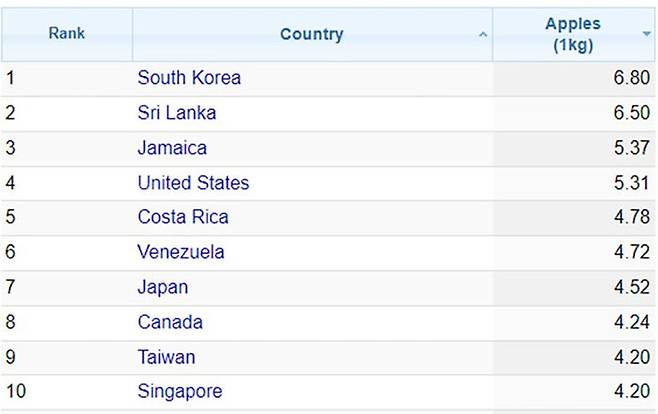Screen dimensions: 658x414
Task: Sort by the Country column header
Action: (x=312, y=34)
